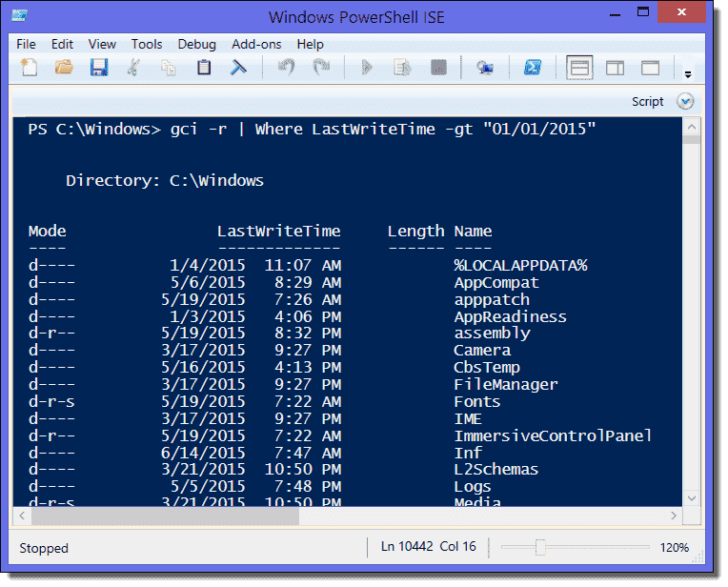Click the LastWriteTime column header
This screenshot has height=587, width=728.
(279, 231)
